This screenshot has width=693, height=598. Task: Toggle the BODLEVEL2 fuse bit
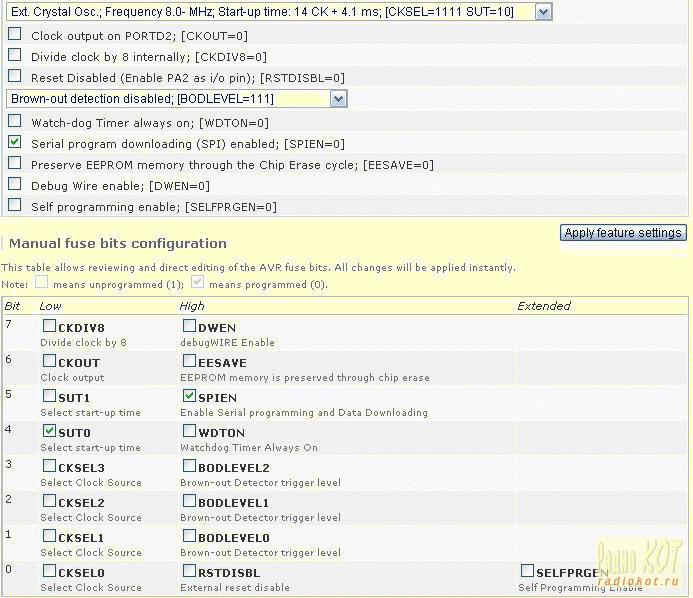tap(189, 465)
